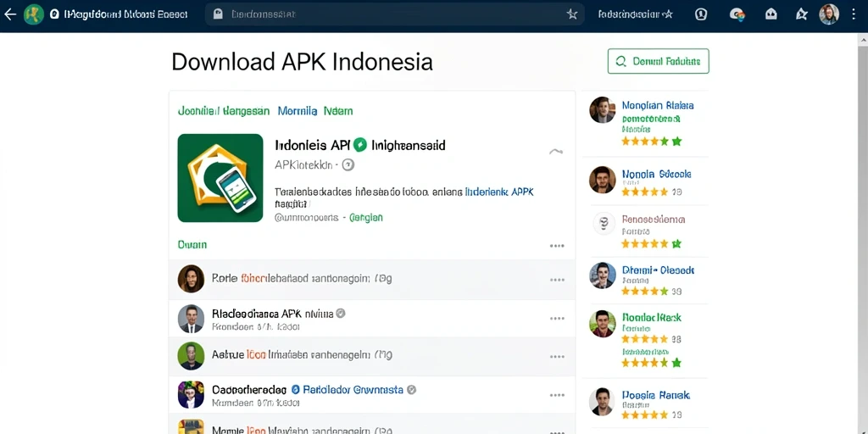Click the avatar of the 'Rorle' row
Viewport: 868px width, 434px height.
191,278
